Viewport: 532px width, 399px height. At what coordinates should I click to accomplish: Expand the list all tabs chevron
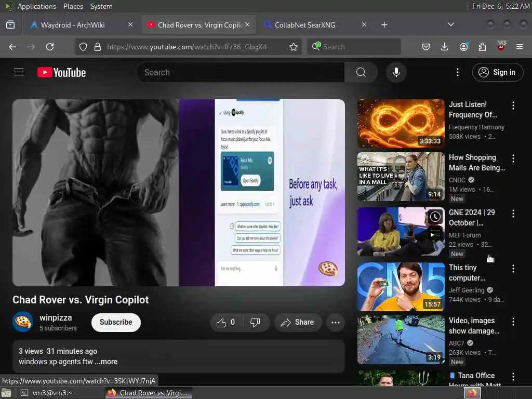pos(450,24)
